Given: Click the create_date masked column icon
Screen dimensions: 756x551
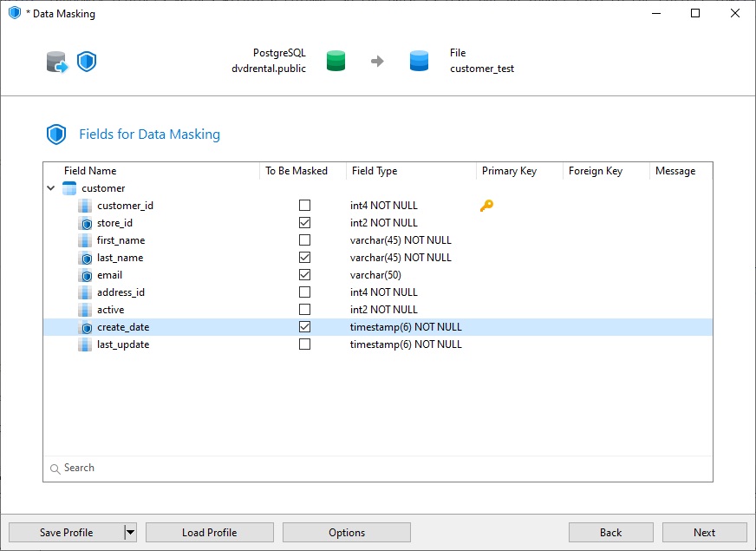Looking at the screenshot, I should 85,327.
